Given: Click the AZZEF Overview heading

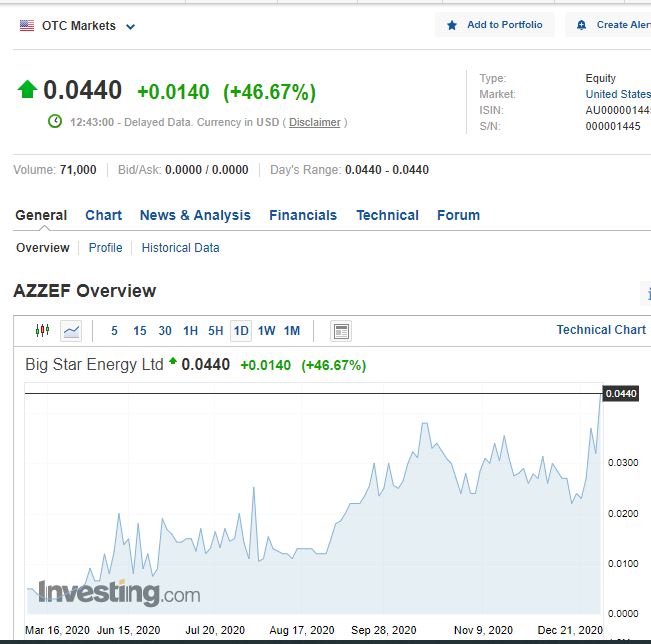Looking at the screenshot, I should [x=85, y=291].
